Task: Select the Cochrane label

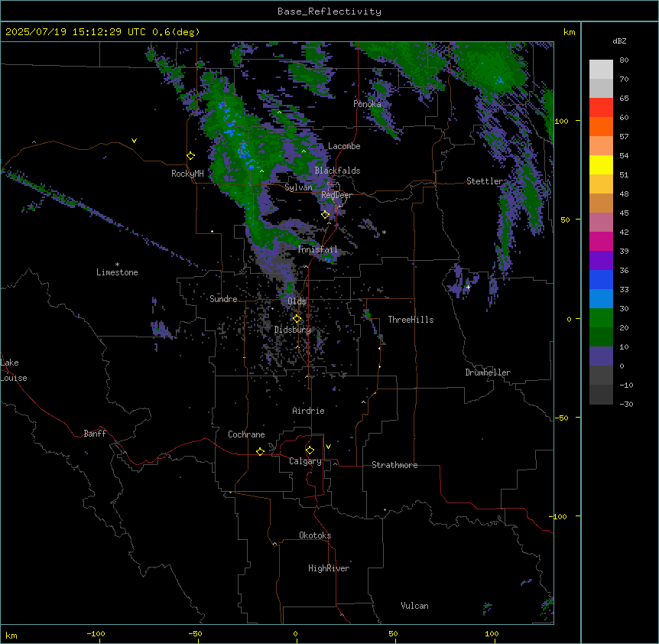Action: (246, 434)
